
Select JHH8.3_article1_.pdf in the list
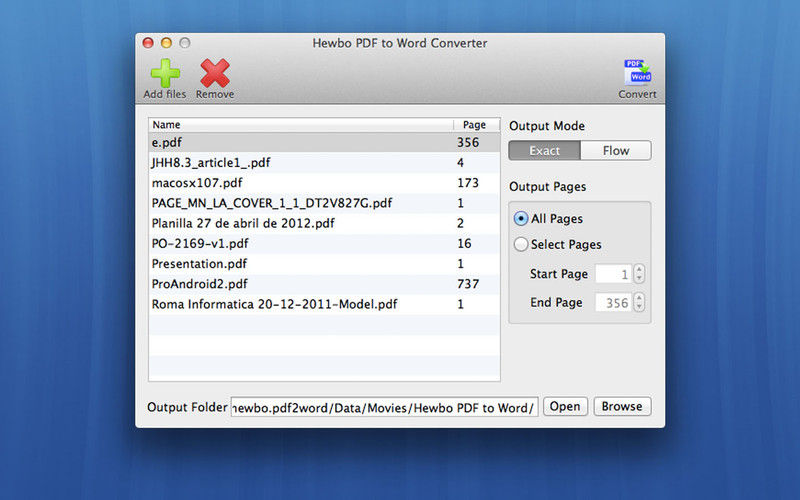coord(324,163)
